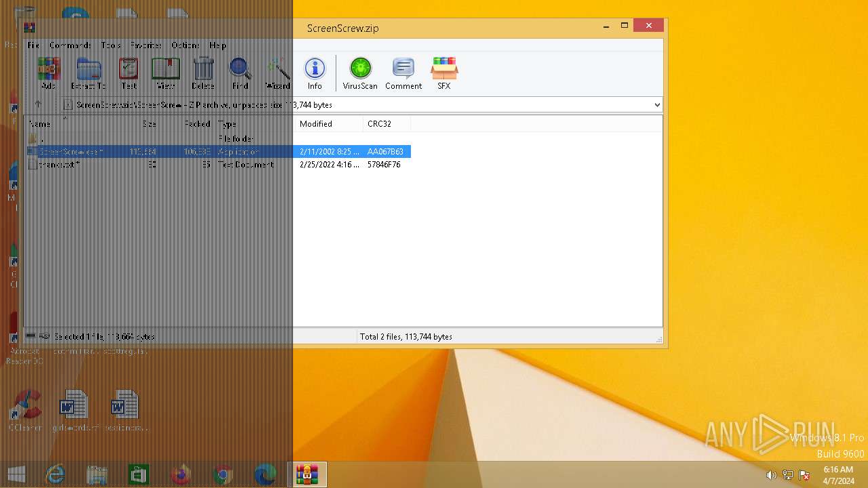This screenshot has height=488, width=868.
Task: Launch Internet Explorer from the taskbar
Action: [56, 474]
